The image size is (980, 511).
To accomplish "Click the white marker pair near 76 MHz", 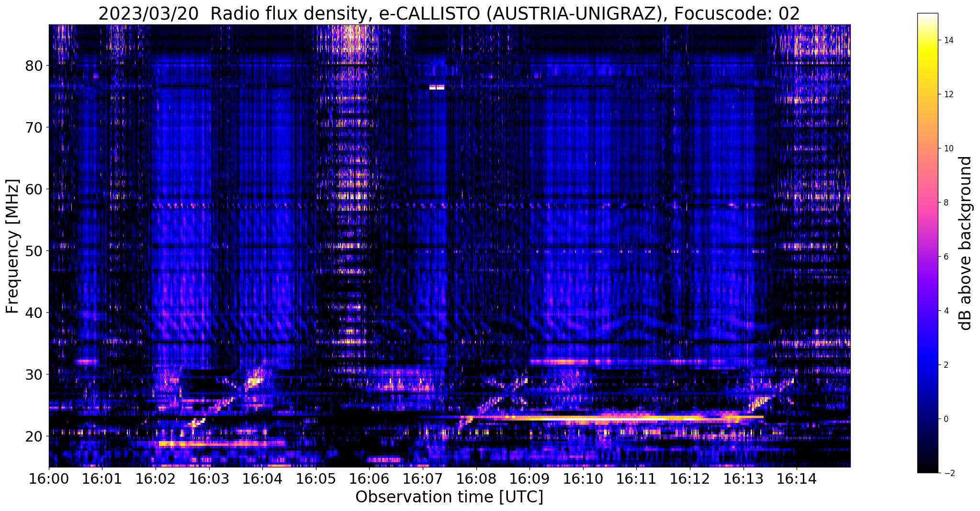I will tap(437, 87).
